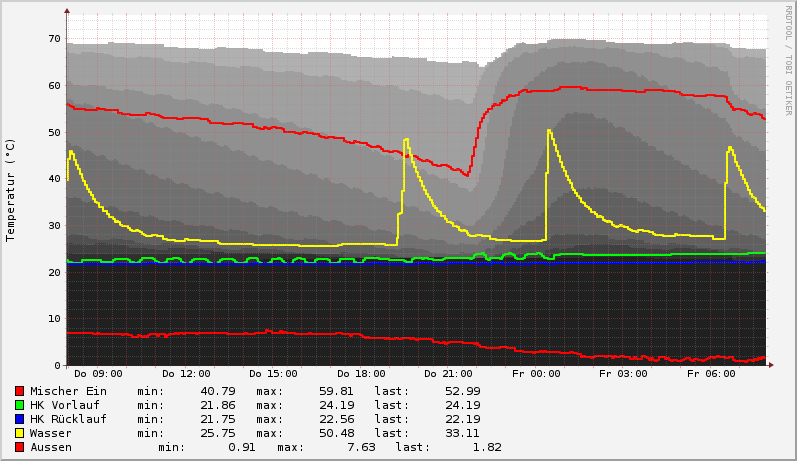The height and width of the screenshot is (461, 797).
Task: Select the Mischer Ein legend label
Action: [68, 391]
